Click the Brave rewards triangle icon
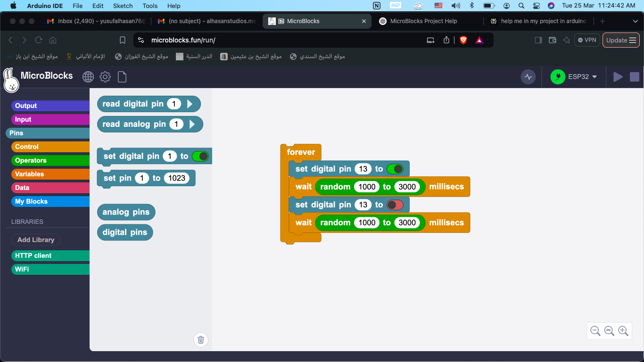Screen dimensions: 644x362 tap(479, 40)
